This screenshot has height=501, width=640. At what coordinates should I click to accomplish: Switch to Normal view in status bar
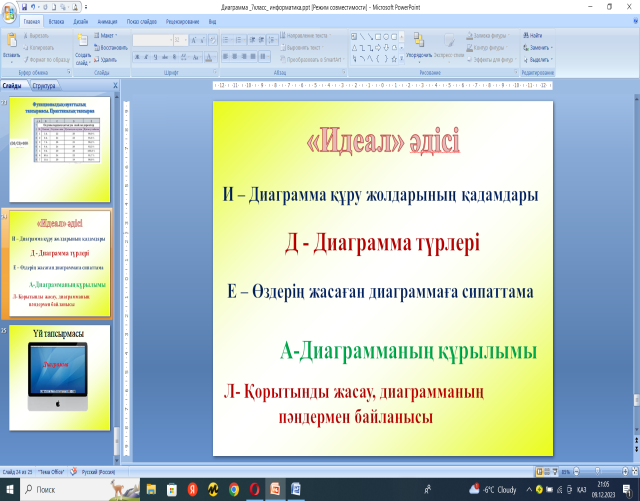pyautogui.click(x=540, y=472)
